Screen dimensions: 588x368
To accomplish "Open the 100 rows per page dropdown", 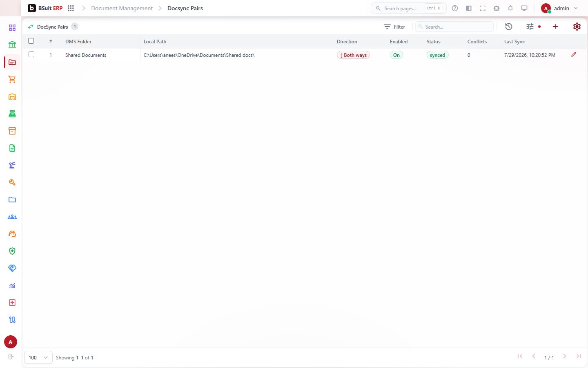I will [38, 357].
